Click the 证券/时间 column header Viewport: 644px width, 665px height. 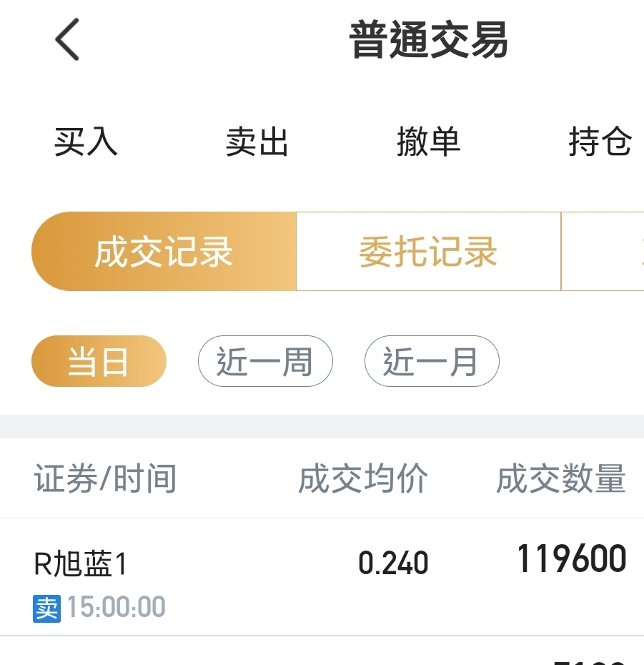pos(105,478)
